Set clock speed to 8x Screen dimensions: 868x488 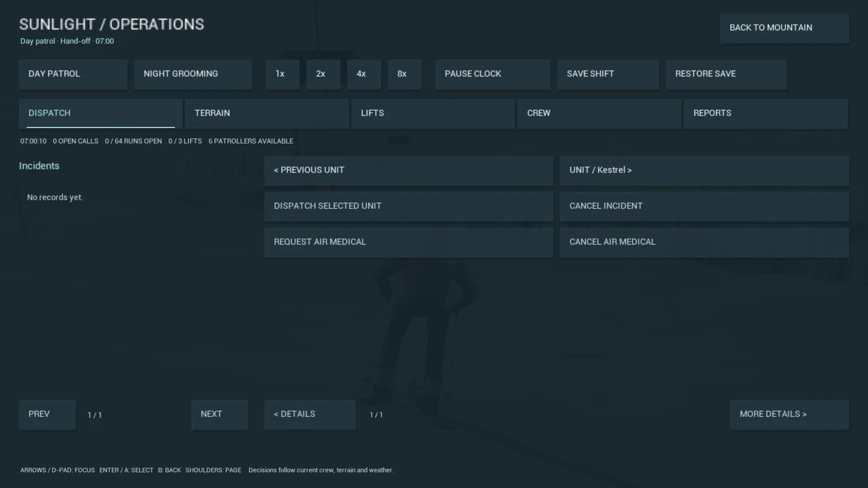click(x=405, y=74)
